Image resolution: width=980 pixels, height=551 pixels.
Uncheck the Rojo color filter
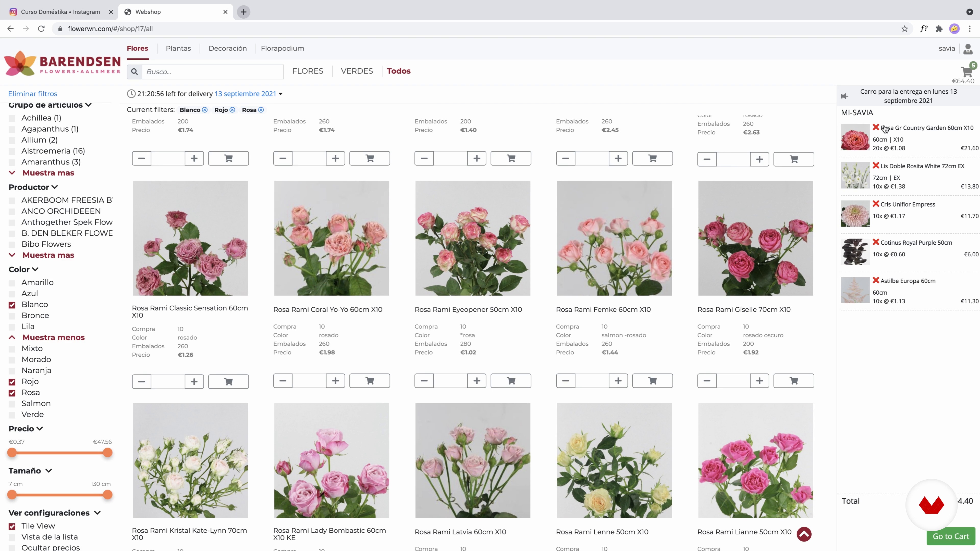[12, 382]
